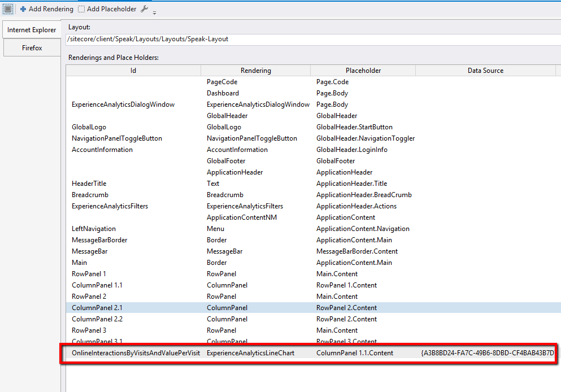Click the Add Placeholder dashed-box icon
Image resolution: width=561 pixels, height=392 pixels.
click(x=81, y=9)
